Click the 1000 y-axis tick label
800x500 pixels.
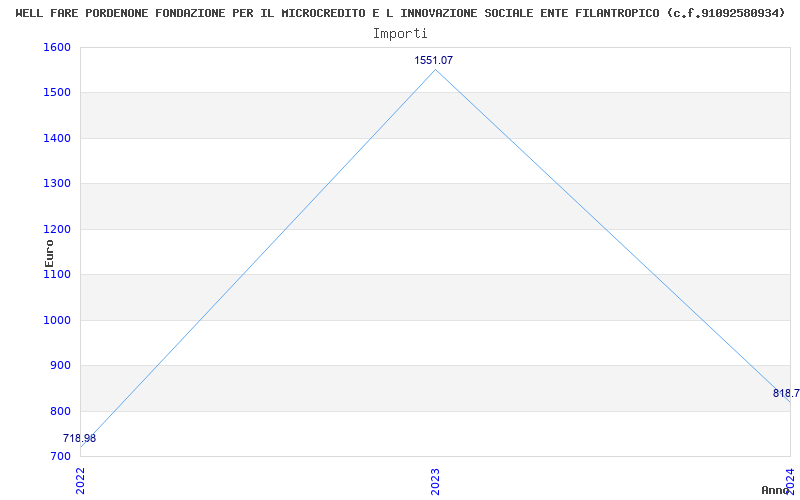56,320
